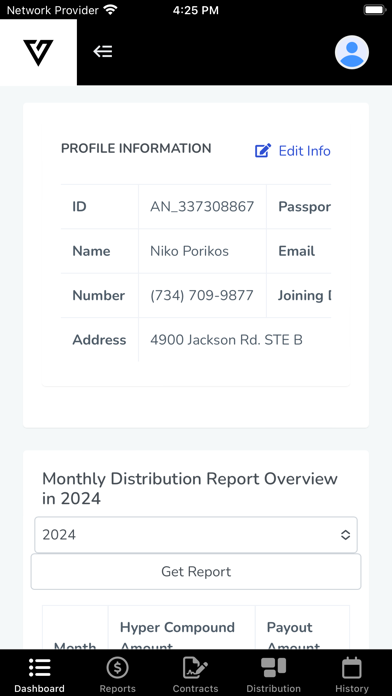
Task: Click the ID row label
Action: [79, 207]
